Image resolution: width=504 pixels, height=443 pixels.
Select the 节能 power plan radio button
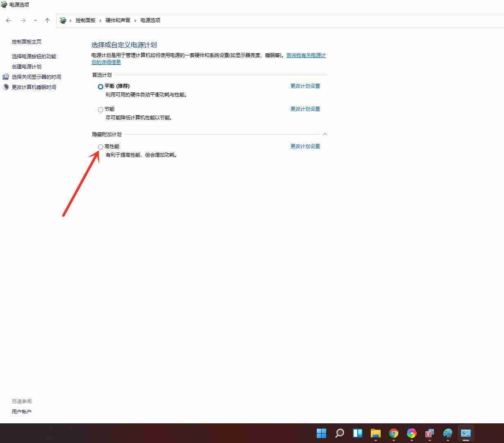coord(100,110)
